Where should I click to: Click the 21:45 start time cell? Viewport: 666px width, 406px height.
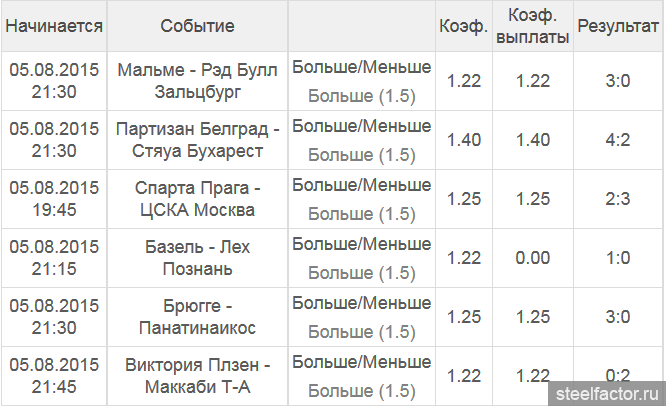54,386
